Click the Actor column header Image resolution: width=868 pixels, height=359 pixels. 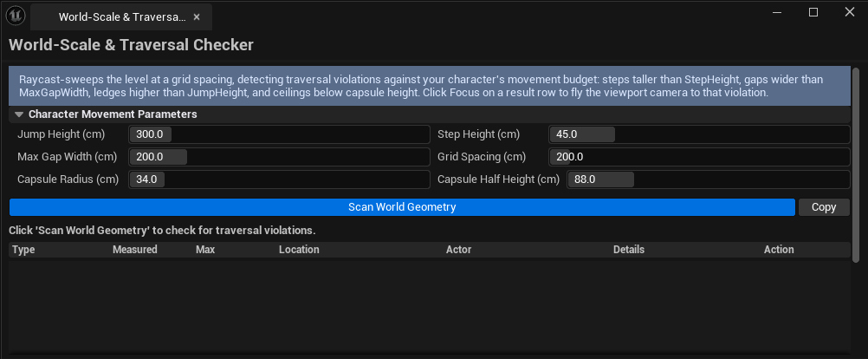coord(459,250)
